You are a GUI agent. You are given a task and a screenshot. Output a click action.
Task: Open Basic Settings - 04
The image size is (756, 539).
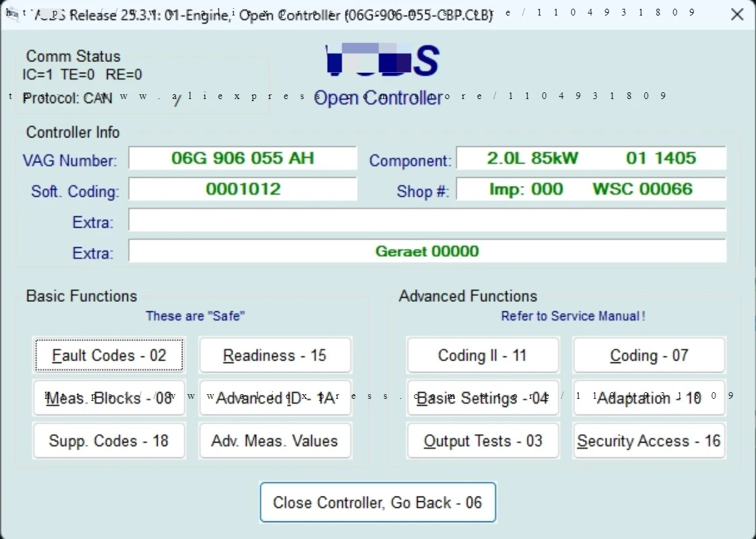482,398
